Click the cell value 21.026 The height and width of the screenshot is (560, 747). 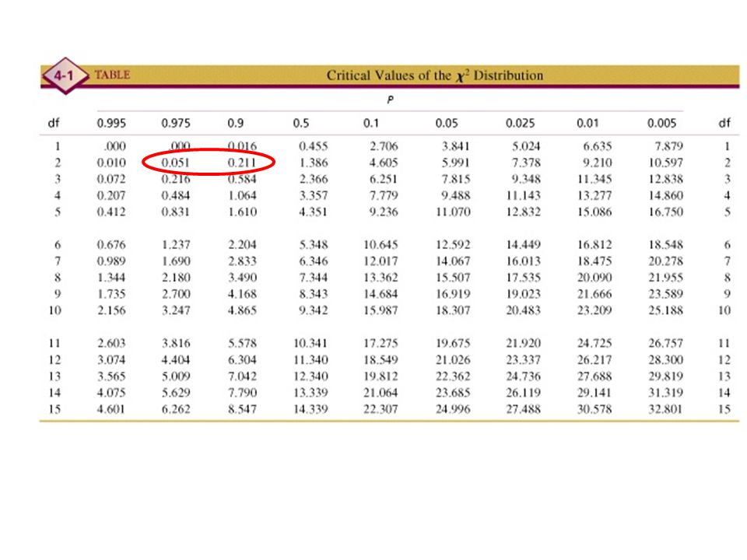[x=453, y=360]
